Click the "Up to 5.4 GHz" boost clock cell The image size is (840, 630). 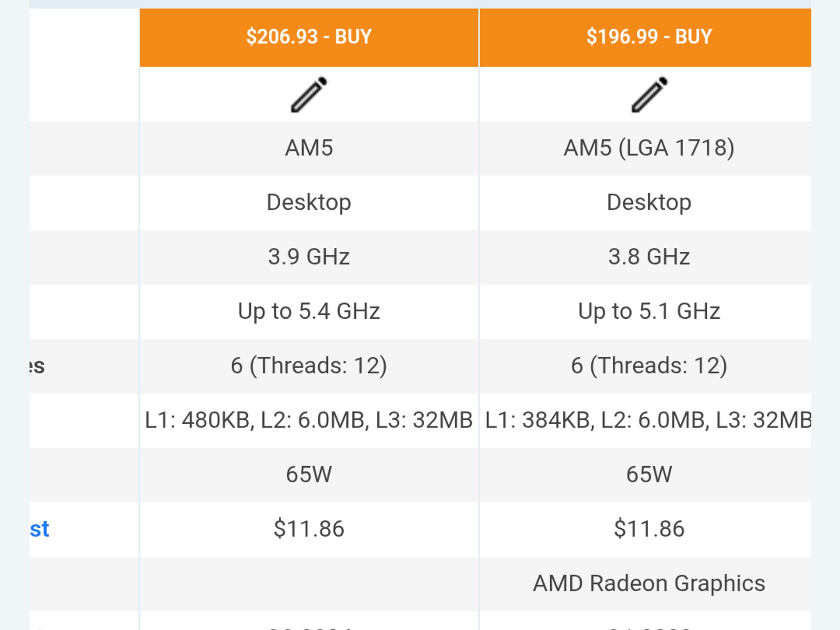(309, 310)
